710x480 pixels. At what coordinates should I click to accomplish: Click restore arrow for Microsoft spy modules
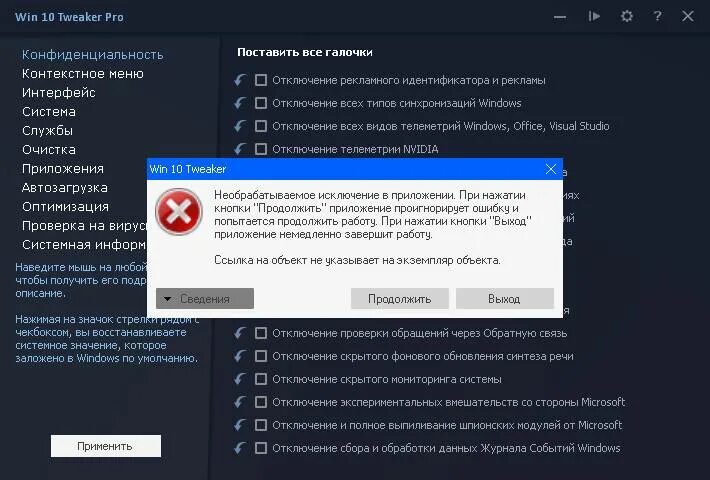tap(240, 425)
